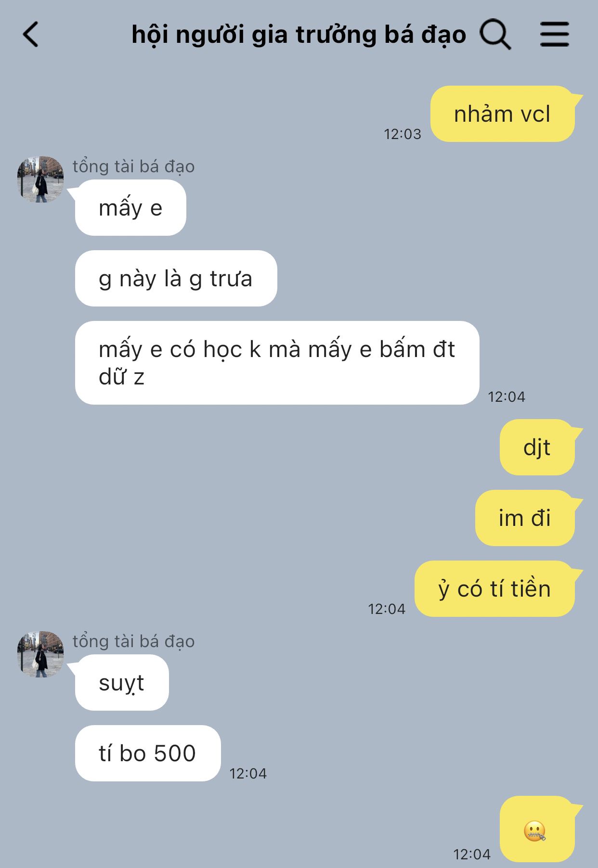Select the 'mấy e' message bubble

pos(130,207)
